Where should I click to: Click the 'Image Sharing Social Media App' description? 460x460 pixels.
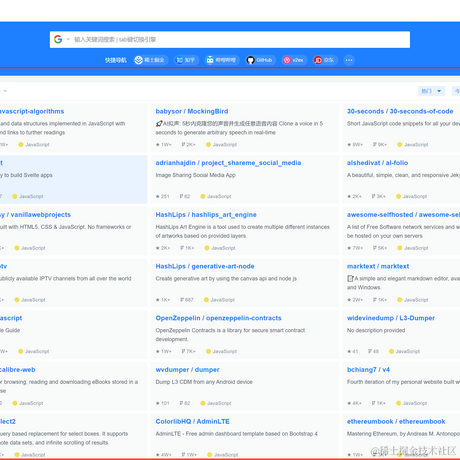pos(195,175)
